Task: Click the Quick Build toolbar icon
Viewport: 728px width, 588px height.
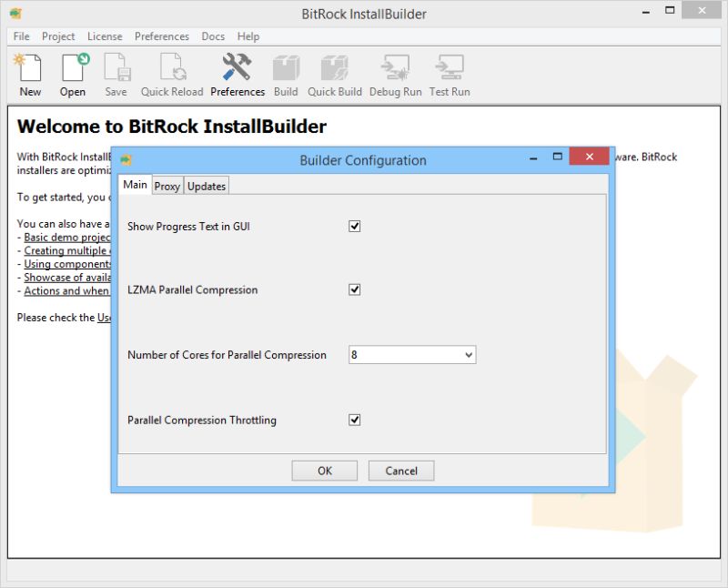Action: [335, 67]
